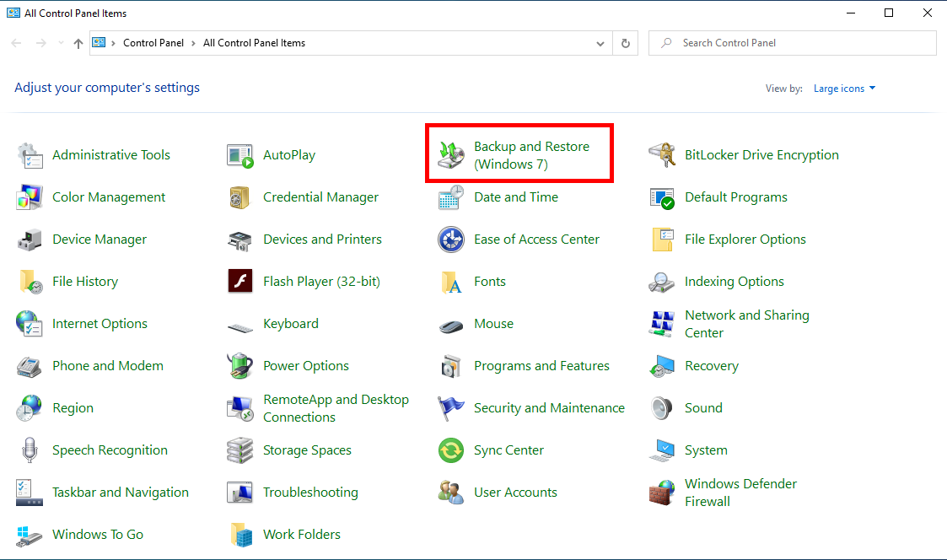Click the Sync Center icon
The height and width of the screenshot is (560, 947).
click(451, 450)
